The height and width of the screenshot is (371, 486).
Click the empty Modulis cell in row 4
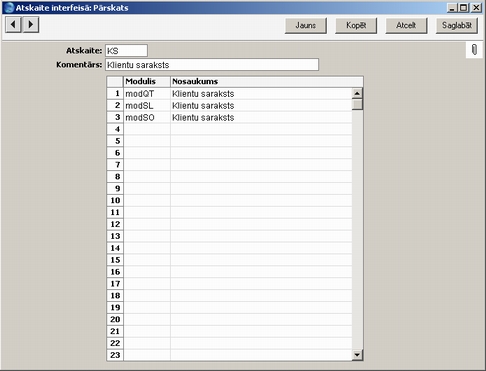pos(147,129)
